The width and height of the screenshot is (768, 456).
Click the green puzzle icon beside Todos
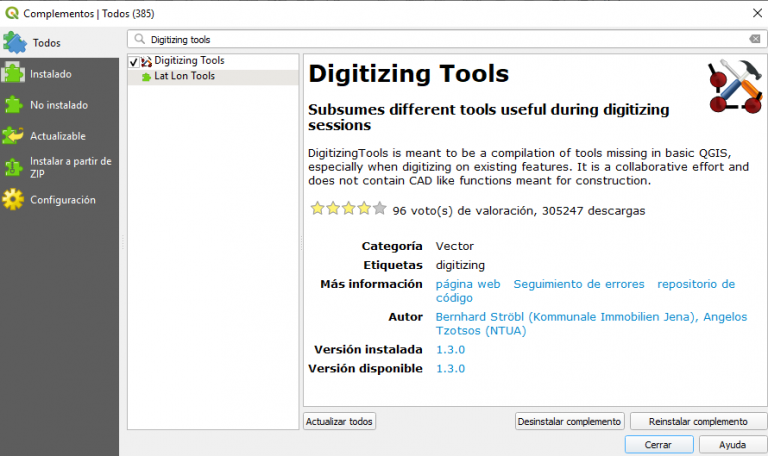(14, 43)
